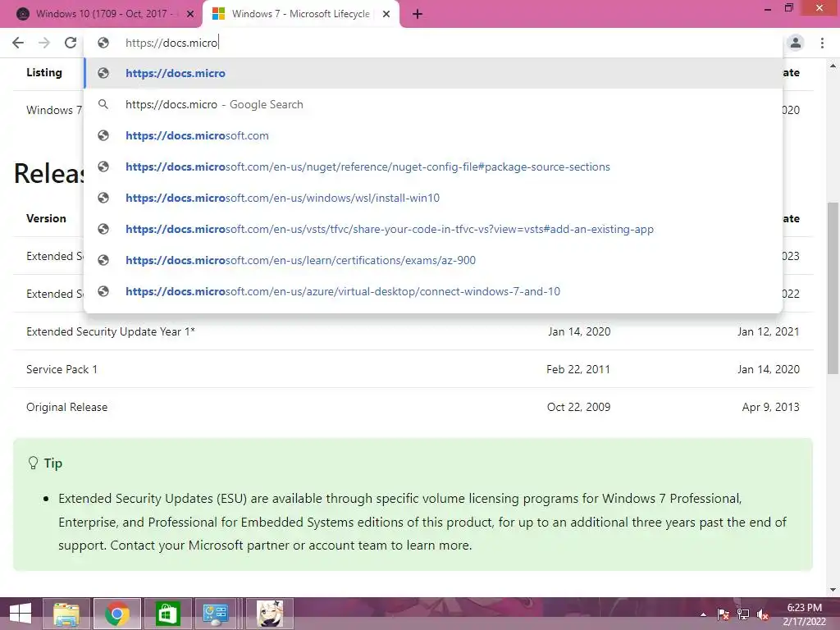Click the Original Release row label
This screenshot has width=840, height=630.
67,407
